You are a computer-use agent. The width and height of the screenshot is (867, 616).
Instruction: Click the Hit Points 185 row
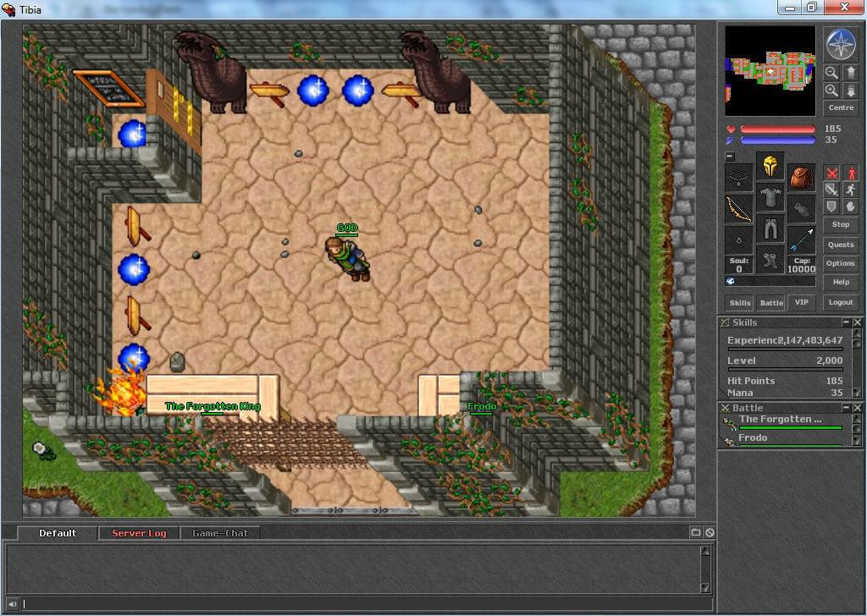pyautogui.click(x=785, y=381)
